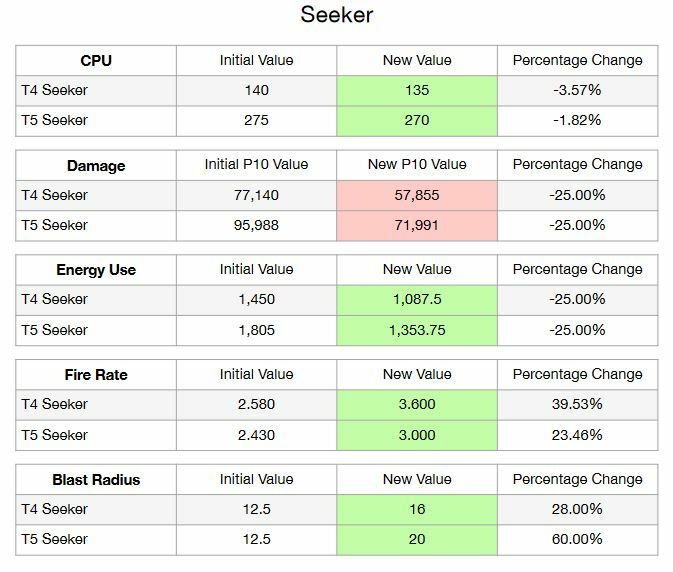This screenshot has height=572, width=673.
Task: Select the Blast Radius new value 16
Action: (x=417, y=509)
